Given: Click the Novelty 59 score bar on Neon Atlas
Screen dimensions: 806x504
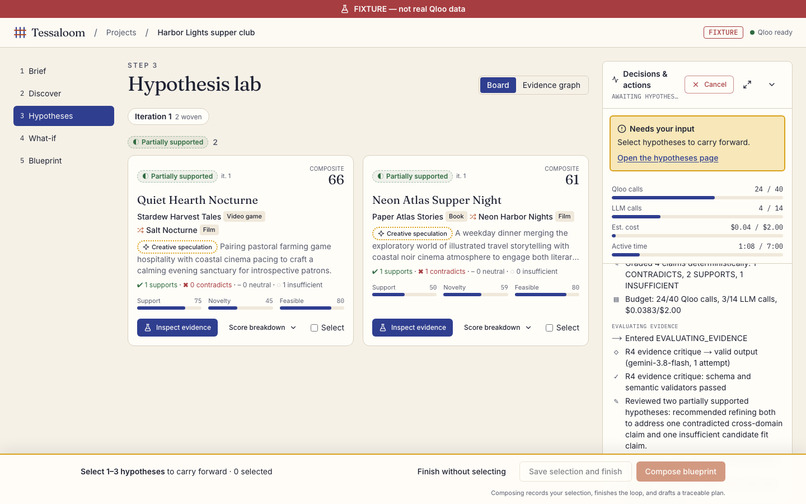Looking at the screenshot, I should [475, 295].
